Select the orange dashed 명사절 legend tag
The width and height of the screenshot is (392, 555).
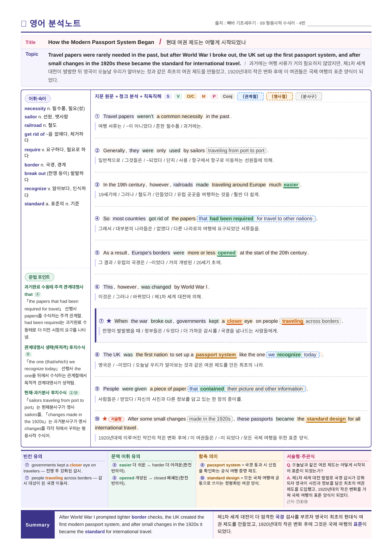click(x=279, y=97)
